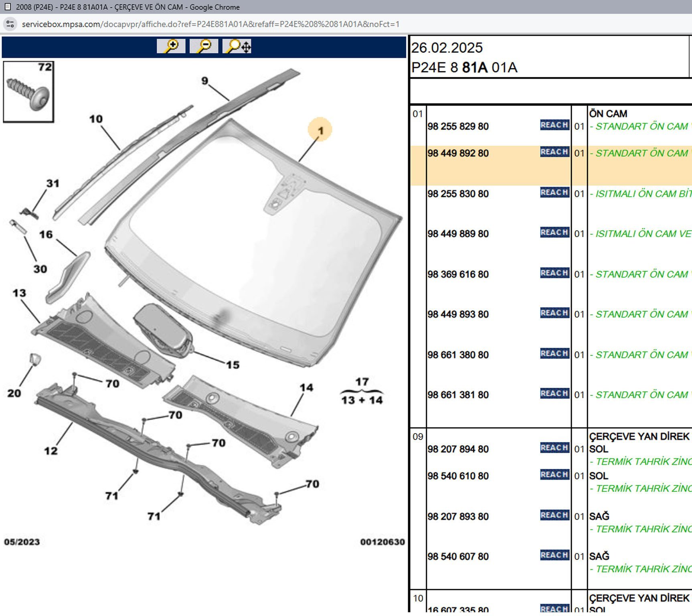Click REACH badge for part 98 207 894 80
Viewport: 692px width, 616px height.
pyautogui.click(x=554, y=448)
